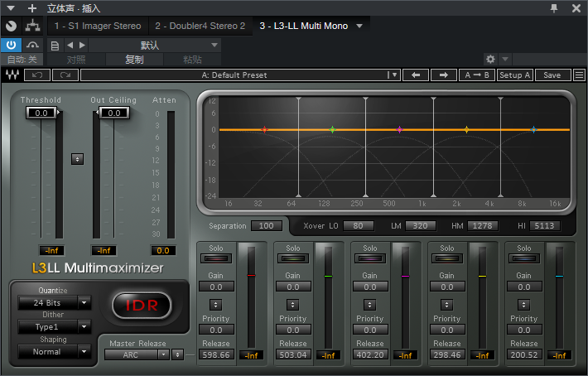
Task: Click the red band marker on graph
Action: [264, 130]
